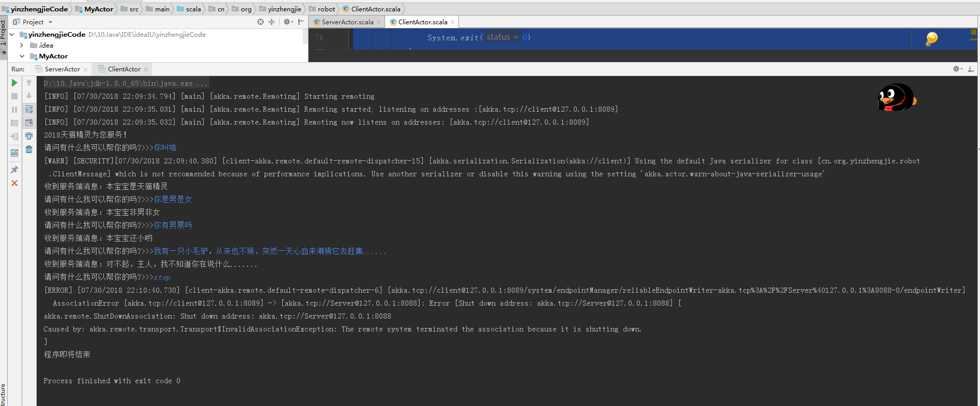Click the Scroll from Source target icon
Viewport: 980px width, 406px height.
coord(261,22)
